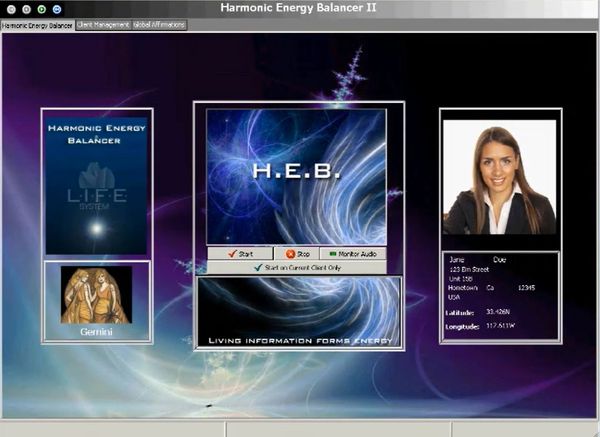Click Start on Current Client Only
600x437 pixels.
point(297,268)
